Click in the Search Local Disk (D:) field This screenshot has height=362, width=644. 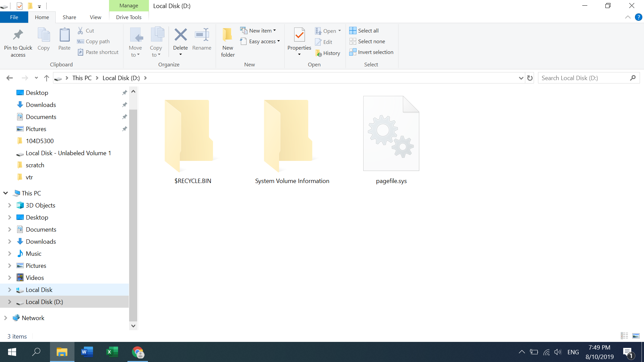click(x=584, y=78)
